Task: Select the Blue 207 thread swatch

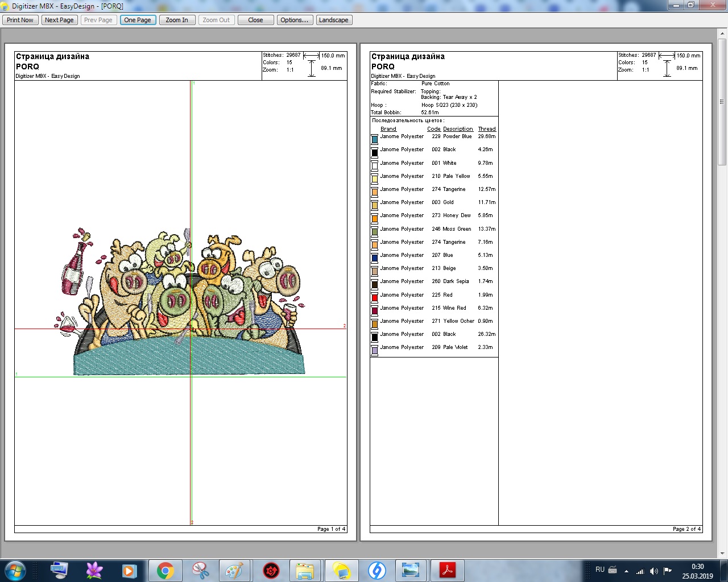Action: pyautogui.click(x=374, y=257)
